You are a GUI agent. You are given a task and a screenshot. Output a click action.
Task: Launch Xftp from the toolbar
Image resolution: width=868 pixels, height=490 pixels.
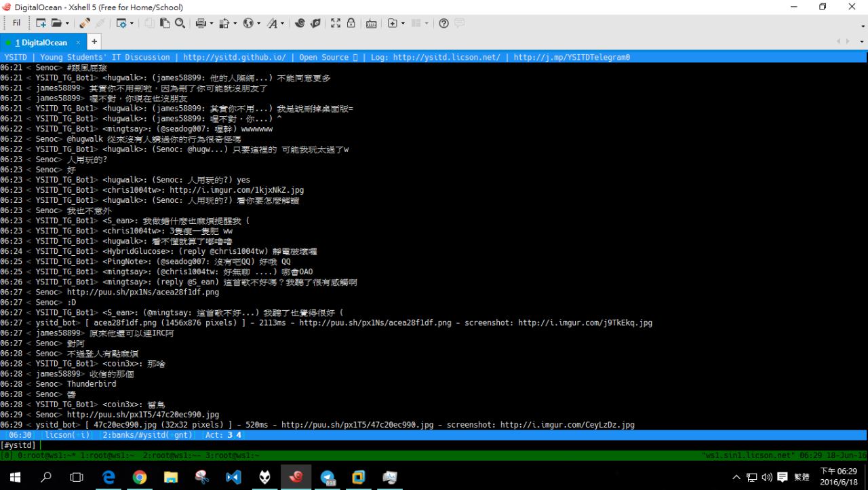click(315, 23)
